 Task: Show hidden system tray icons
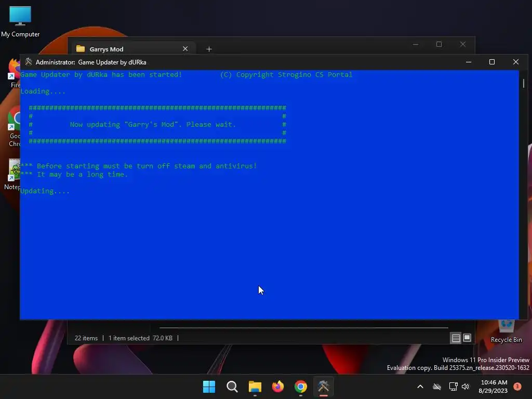pyautogui.click(x=420, y=387)
